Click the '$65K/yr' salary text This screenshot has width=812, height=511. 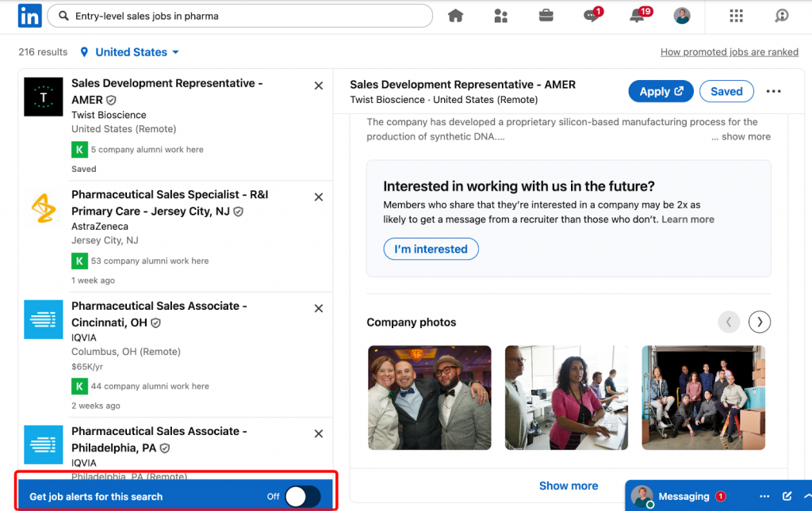point(87,367)
